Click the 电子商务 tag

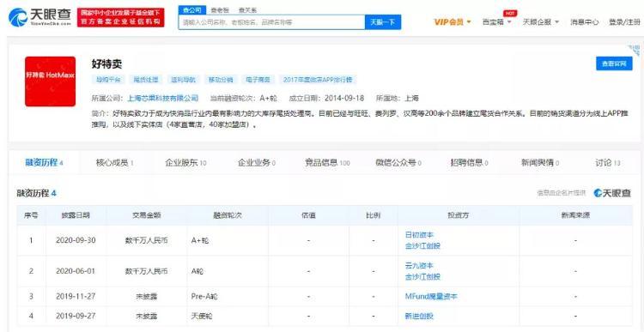[x=258, y=80]
